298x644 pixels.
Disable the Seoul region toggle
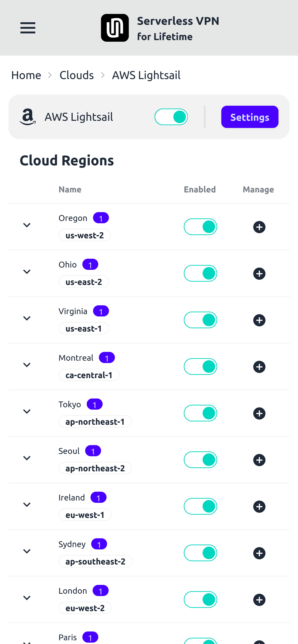coord(200,460)
